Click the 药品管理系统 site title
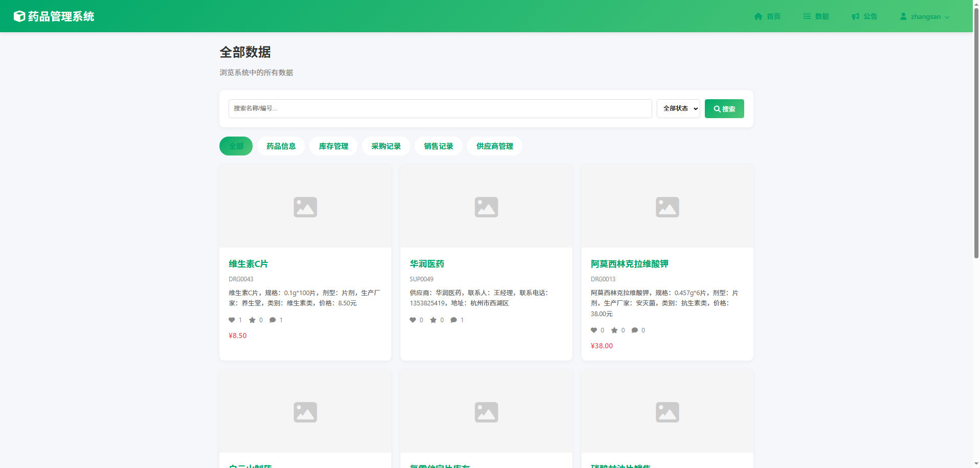This screenshot has height=468, width=980. click(x=61, y=16)
